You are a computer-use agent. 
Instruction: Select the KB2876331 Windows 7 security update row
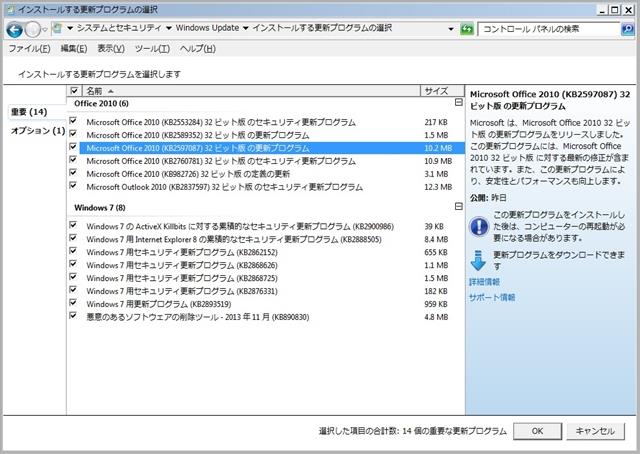coord(272,291)
